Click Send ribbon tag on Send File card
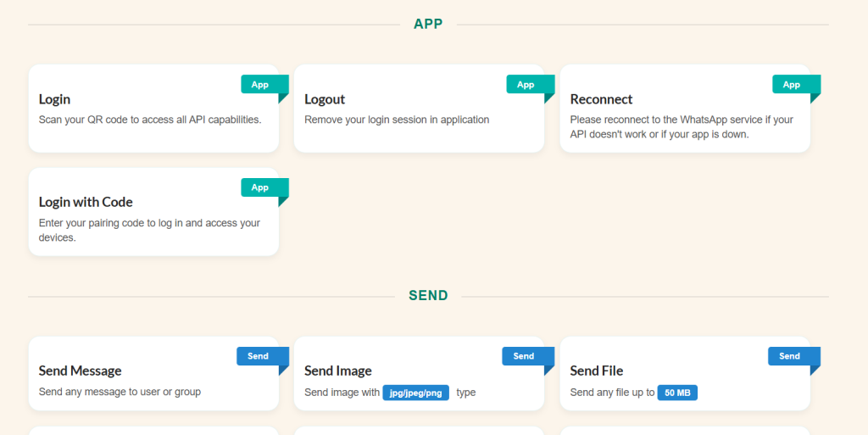 click(789, 356)
